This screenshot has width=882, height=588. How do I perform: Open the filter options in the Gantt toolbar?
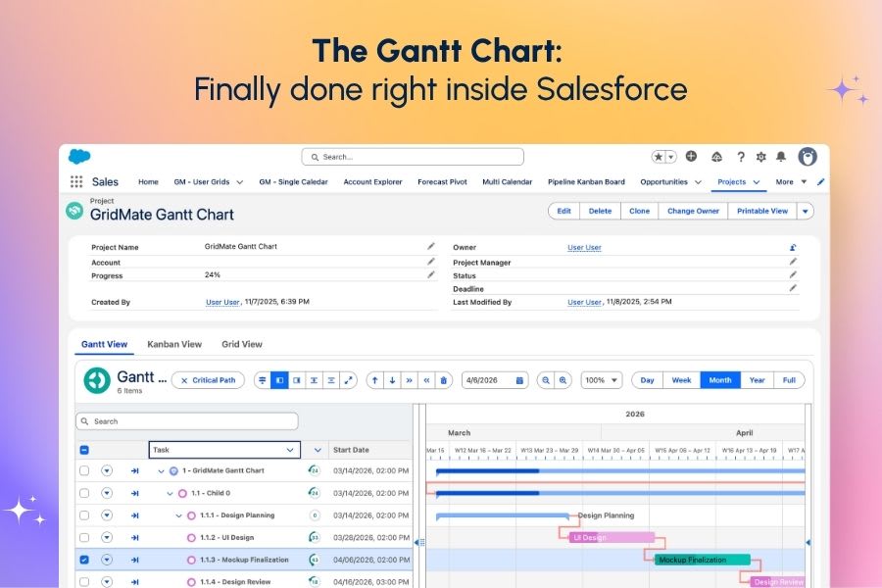click(x=262, y=379)
